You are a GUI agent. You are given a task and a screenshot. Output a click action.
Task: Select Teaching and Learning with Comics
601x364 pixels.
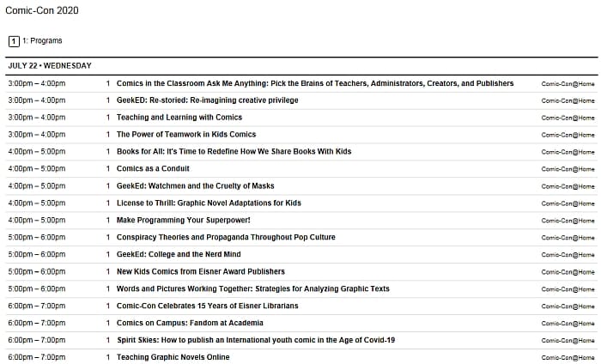(179, 118)
